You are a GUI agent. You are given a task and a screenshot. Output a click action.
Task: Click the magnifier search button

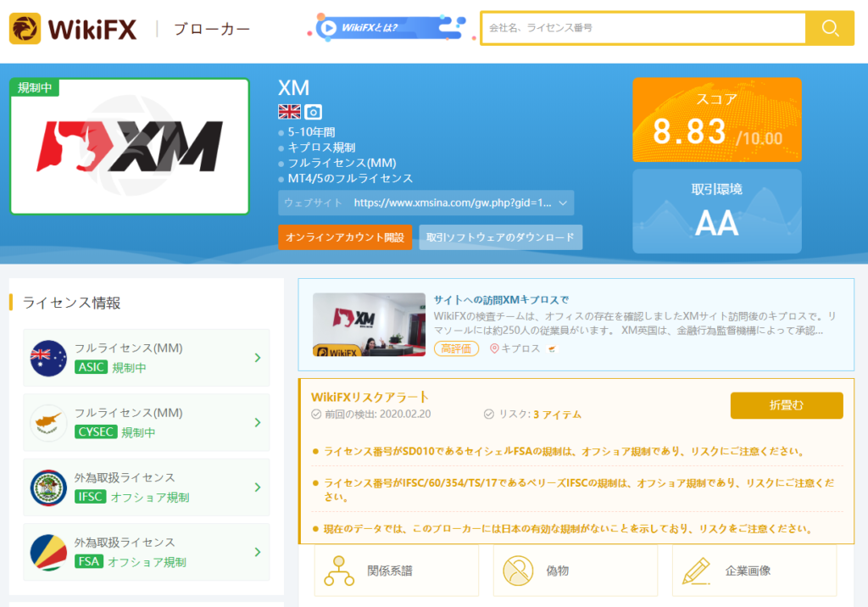830,28
